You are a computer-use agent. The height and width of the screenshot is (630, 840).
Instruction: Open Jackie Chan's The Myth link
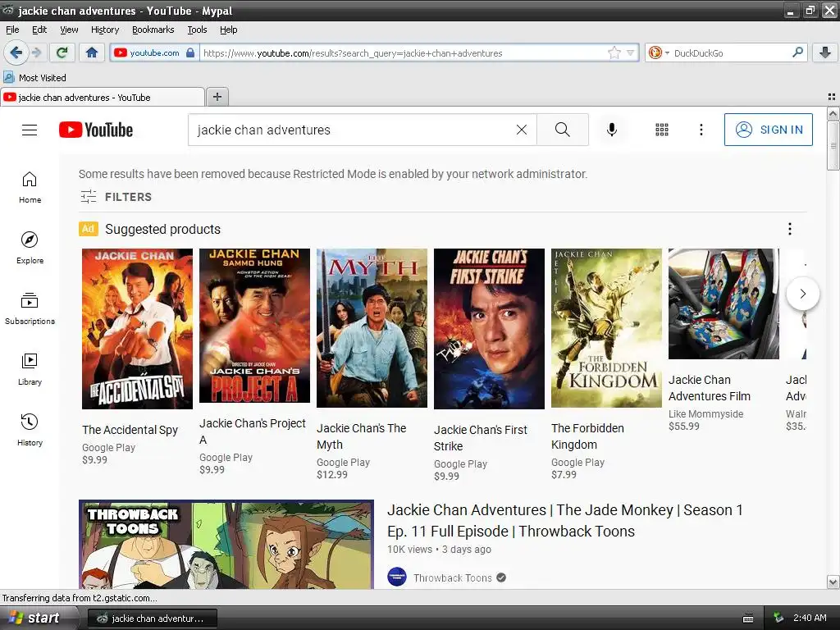point(361,436)
